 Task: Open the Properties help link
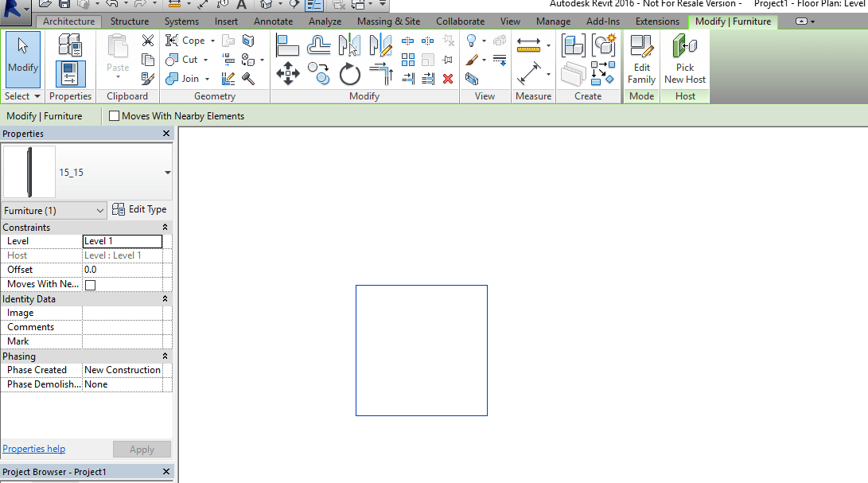click(33, 448)
